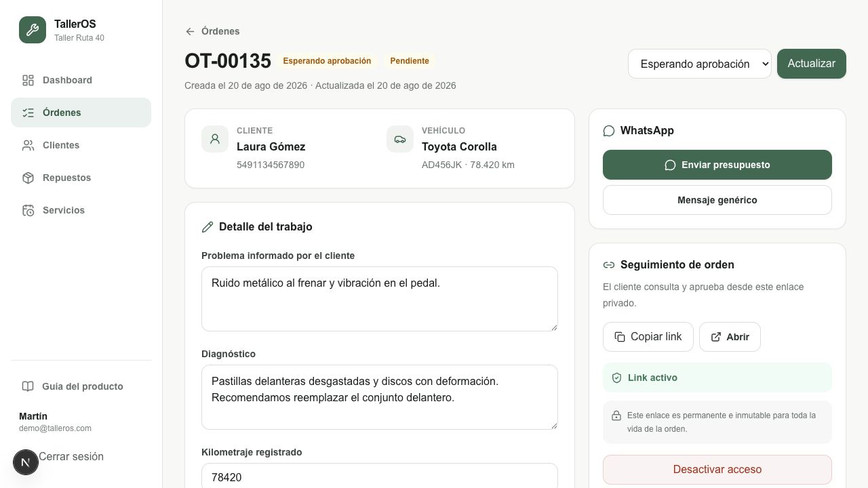Select Órdenes in the sidebar menu
Image resolution: width=868 pixels, height=488 pixels.
coord(81,113)
